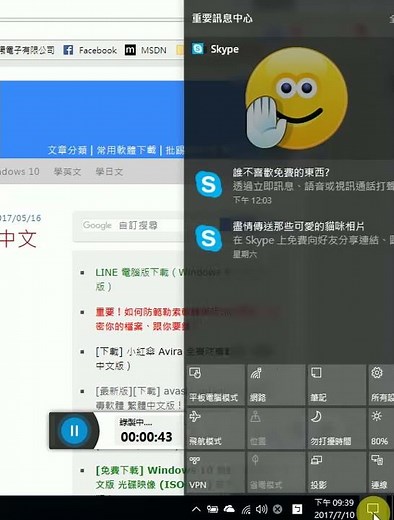394x520 pixels.
Task: Open all settings gear tile
Action: point(381,385)
